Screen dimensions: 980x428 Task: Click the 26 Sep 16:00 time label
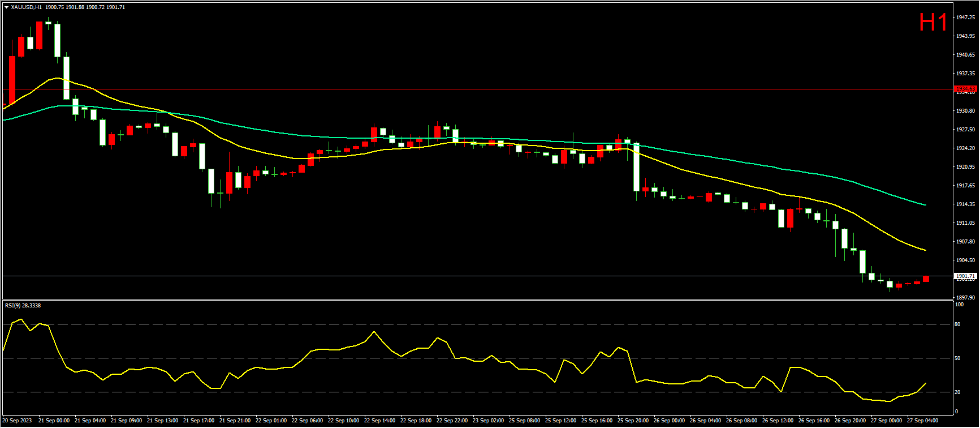tap(814, 421)
